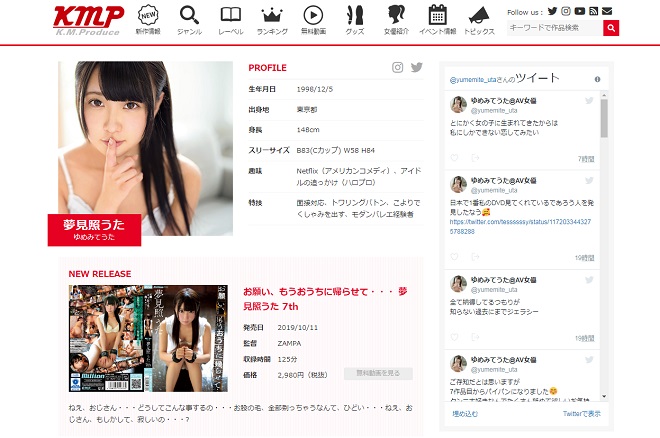660x438 pixels.
Task: Select release date 2019/10/11
Action: coord(297,327)
